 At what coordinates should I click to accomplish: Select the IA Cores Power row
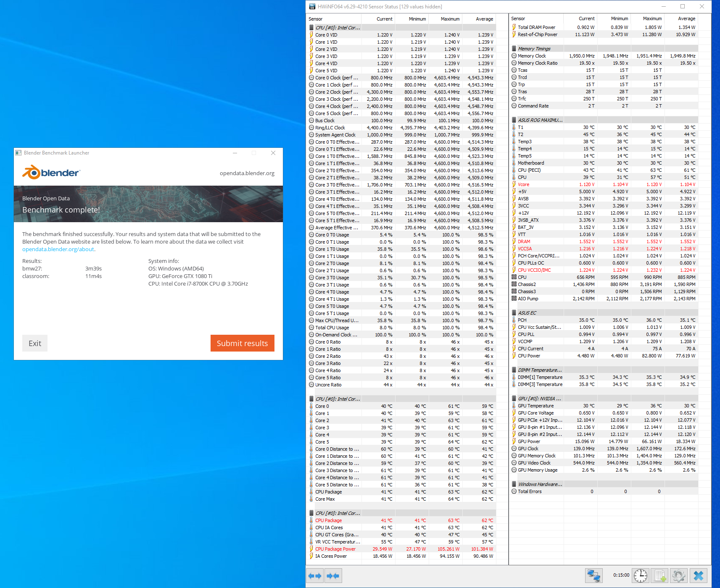pyautogui.click(x=402, y=556)
